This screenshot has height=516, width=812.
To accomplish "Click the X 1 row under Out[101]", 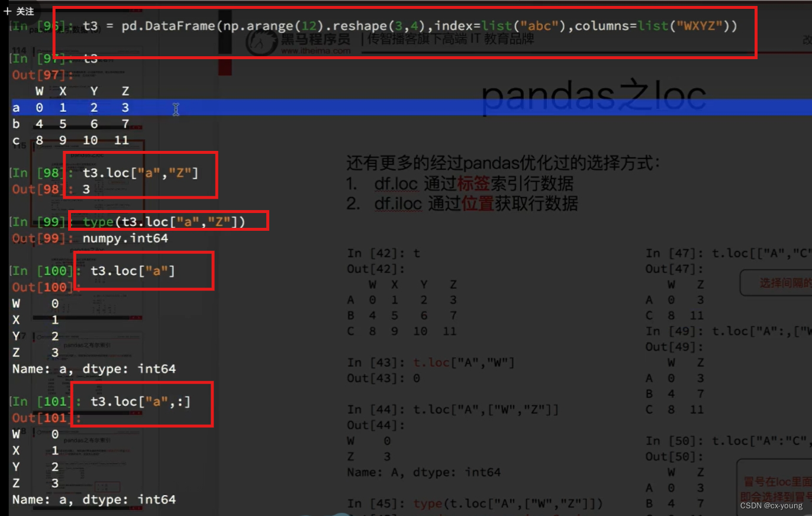I will (35, 450).
